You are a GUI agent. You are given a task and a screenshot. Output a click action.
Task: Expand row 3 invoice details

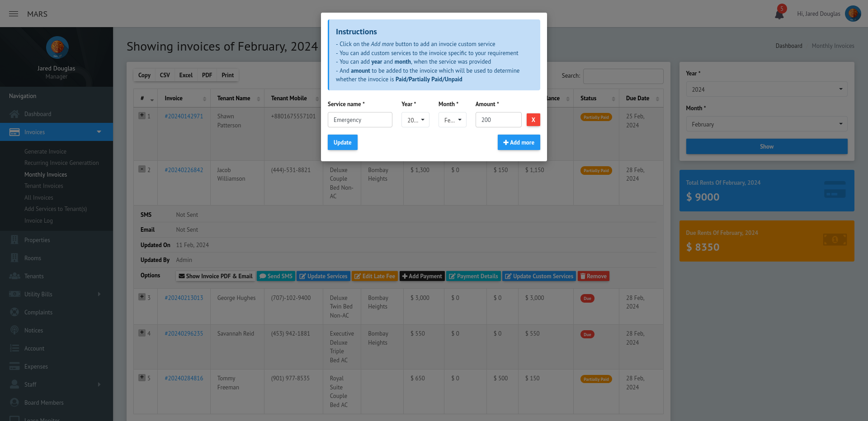[x=142, y=297]
